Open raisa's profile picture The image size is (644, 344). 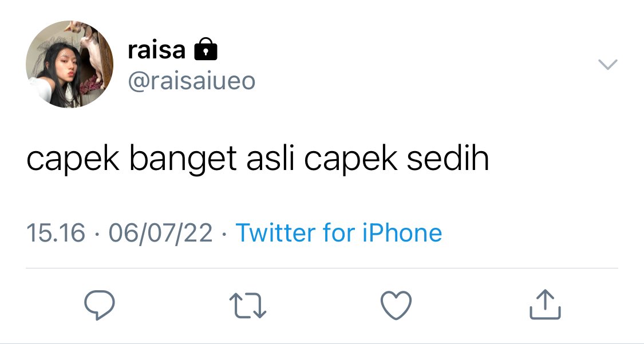pos(69,64)
